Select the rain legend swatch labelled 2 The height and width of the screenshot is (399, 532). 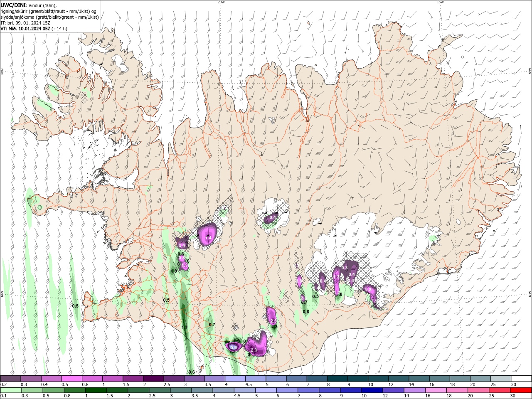138,390
